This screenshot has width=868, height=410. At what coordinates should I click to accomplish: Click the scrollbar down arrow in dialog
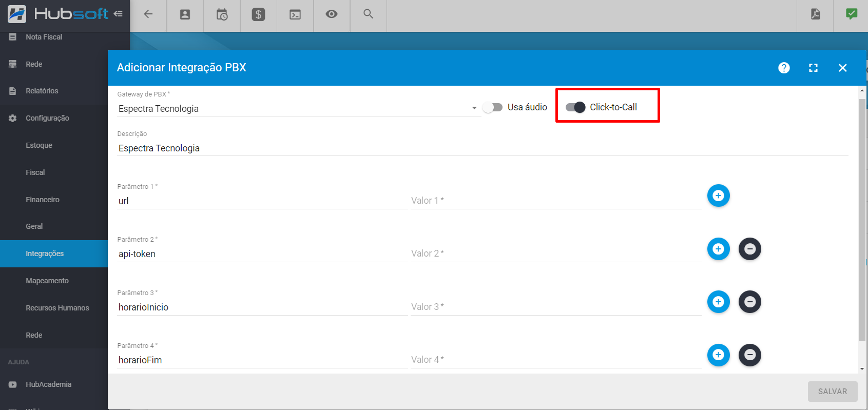pos(862,369)
